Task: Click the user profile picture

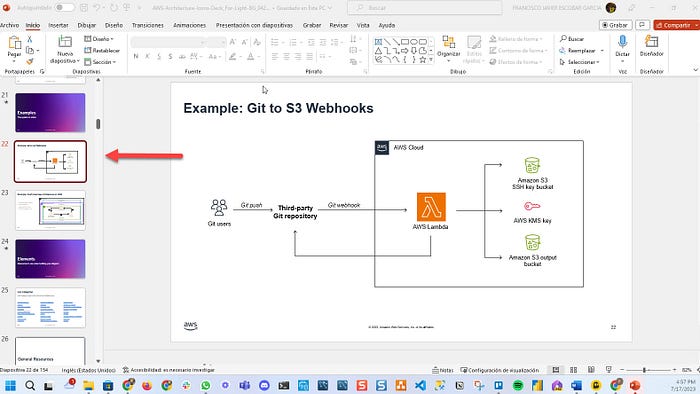Action: tap(611, 8)
